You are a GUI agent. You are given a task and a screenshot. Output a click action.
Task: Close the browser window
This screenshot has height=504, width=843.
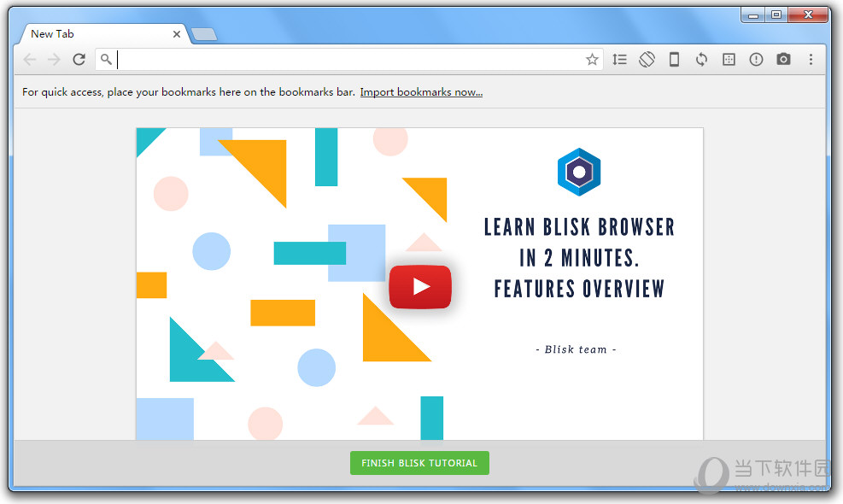pyautogui.click(x=808, y=15)
